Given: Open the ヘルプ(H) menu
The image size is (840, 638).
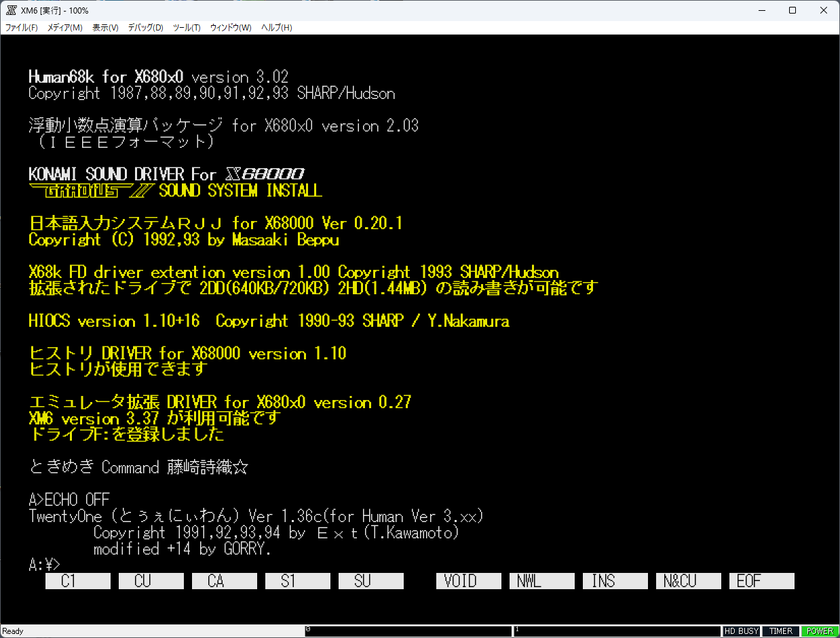Looking at the screenshot, I should point(277,28).
